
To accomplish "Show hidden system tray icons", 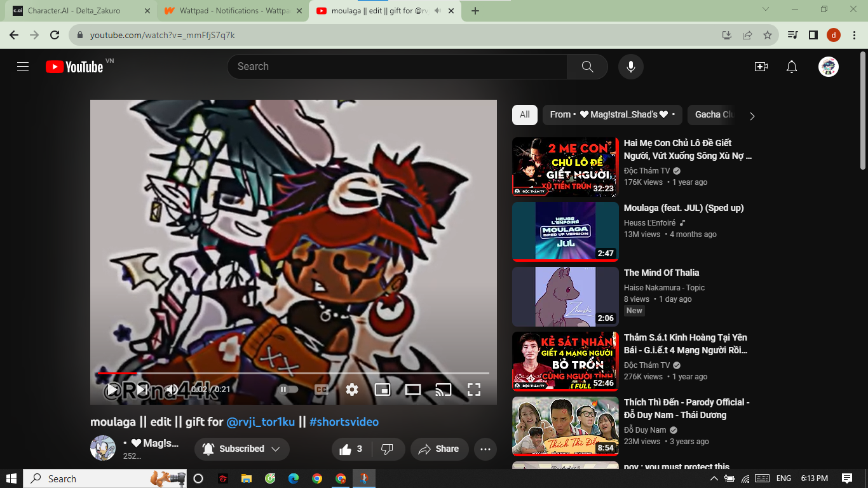I will tap(714, 478).
